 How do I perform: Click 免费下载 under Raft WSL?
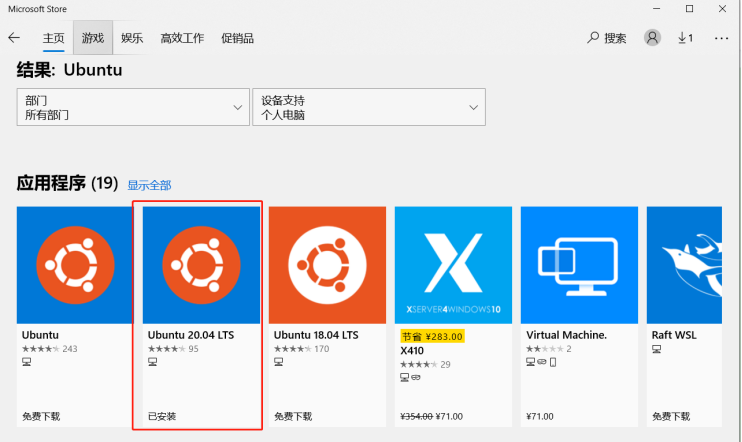[x=671, y=416]
